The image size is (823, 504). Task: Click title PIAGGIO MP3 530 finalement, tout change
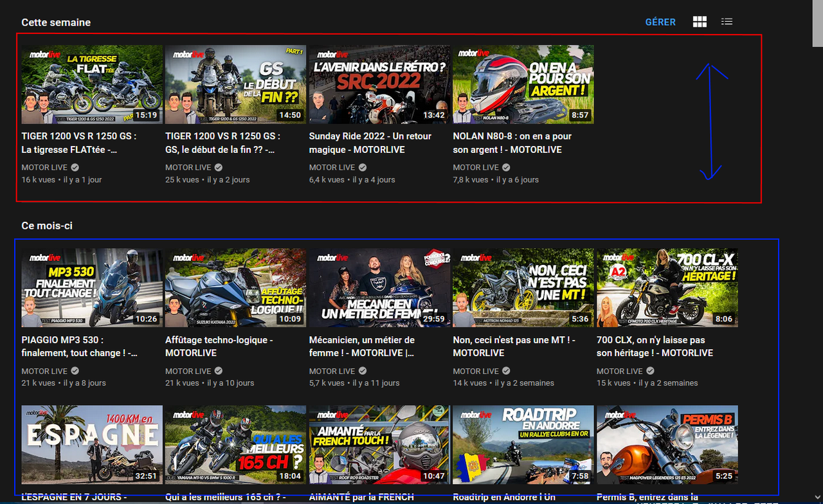pos(79,346)
